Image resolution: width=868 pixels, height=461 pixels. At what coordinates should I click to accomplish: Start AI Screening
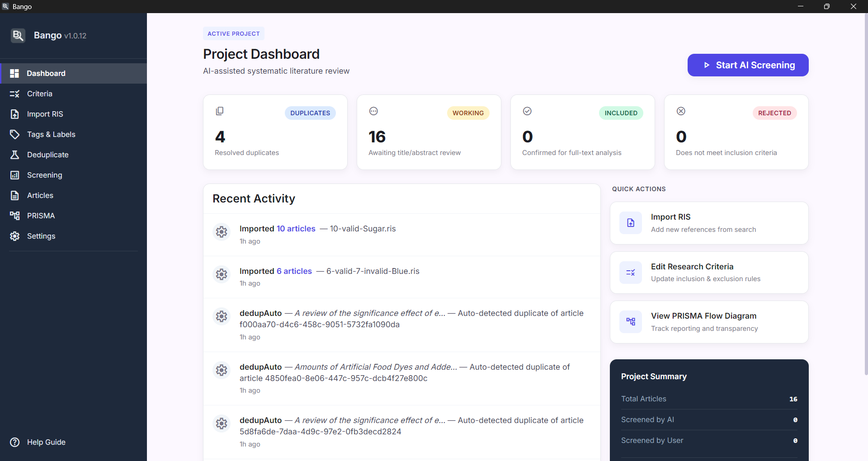pos(748,65)
